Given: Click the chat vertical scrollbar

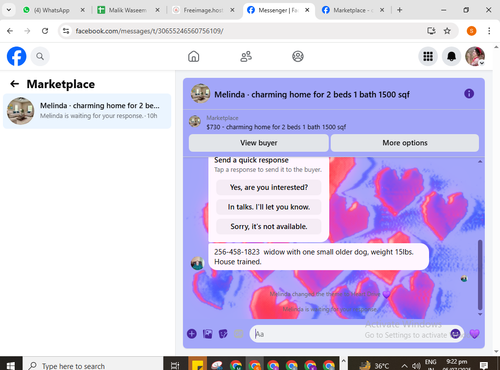Looking at the screenshot, I should 480,275.
